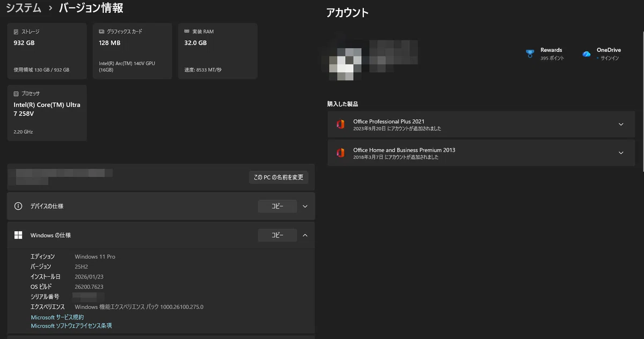Click the RAM icon on 実装 RAM card

click(187, 32)
